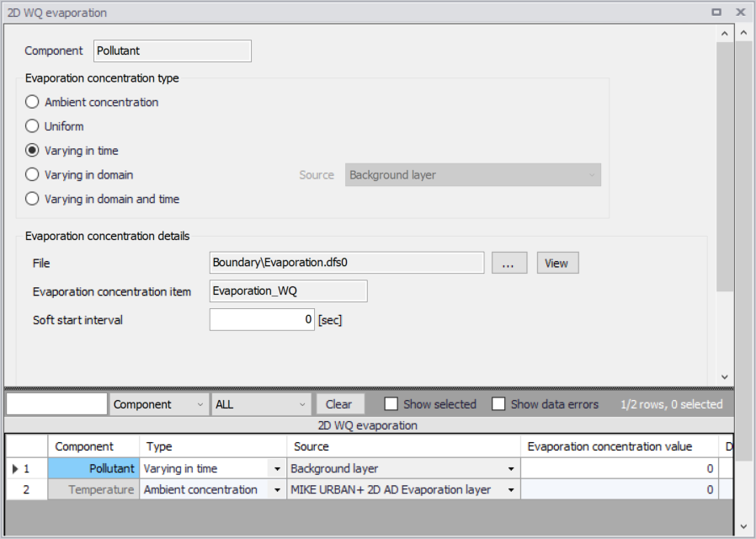Click inner form scrollbar up arrow
This screenshot has width=756, height=539.
pos(724,34)
